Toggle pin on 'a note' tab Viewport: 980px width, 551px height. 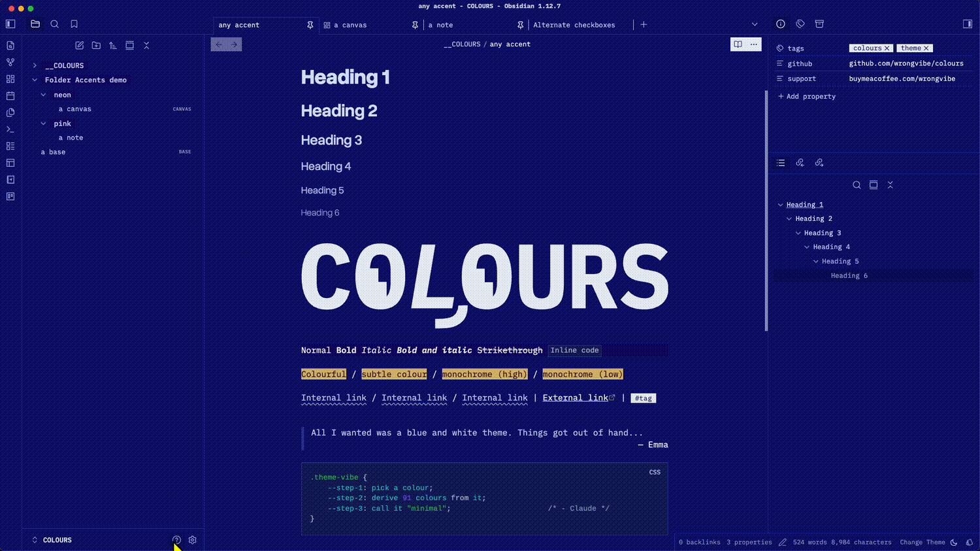click(x=520, y=25)
